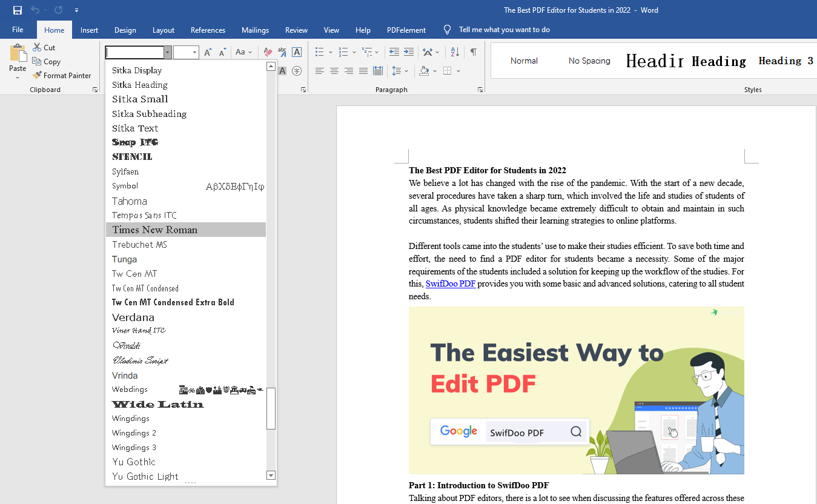
Task: Apply distributed alignment
Action: click(x=378, y=71)
